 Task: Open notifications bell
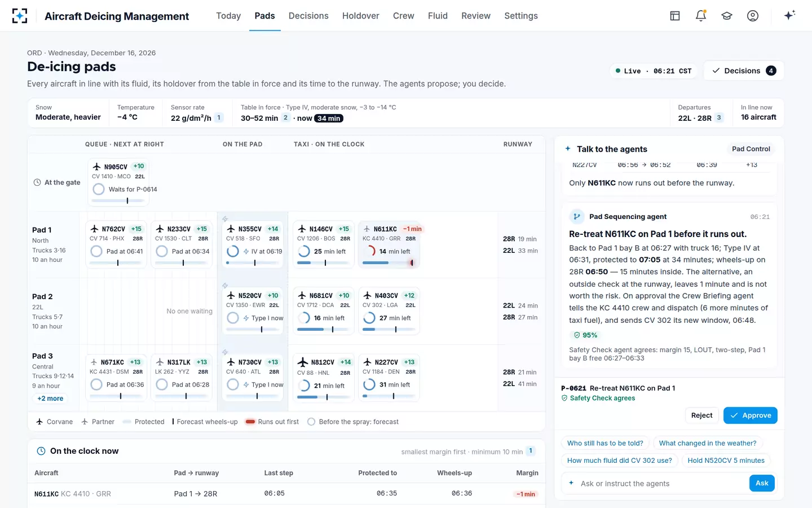click(x=701, y=16)
